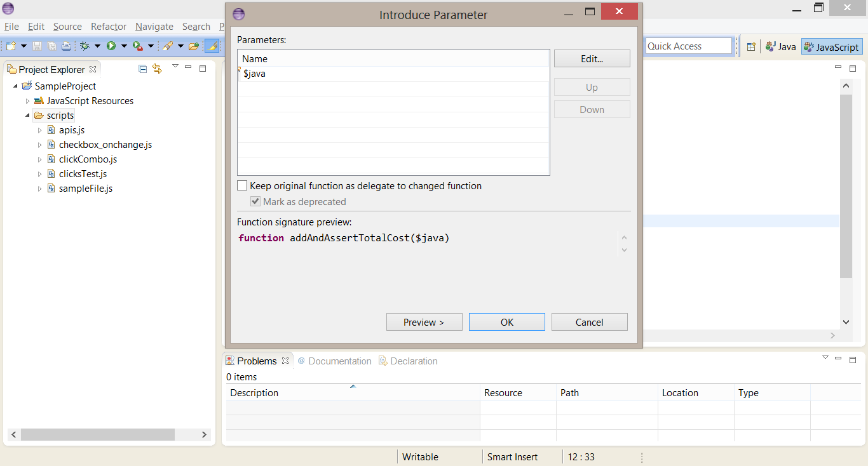Toggle the JavaScript perspective button
Screen dimensions: 868x466
point(831,46)
